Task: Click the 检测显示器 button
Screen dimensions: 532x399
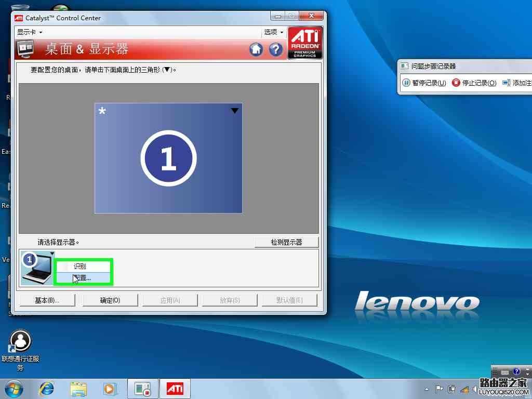Action: click(286, 242)
